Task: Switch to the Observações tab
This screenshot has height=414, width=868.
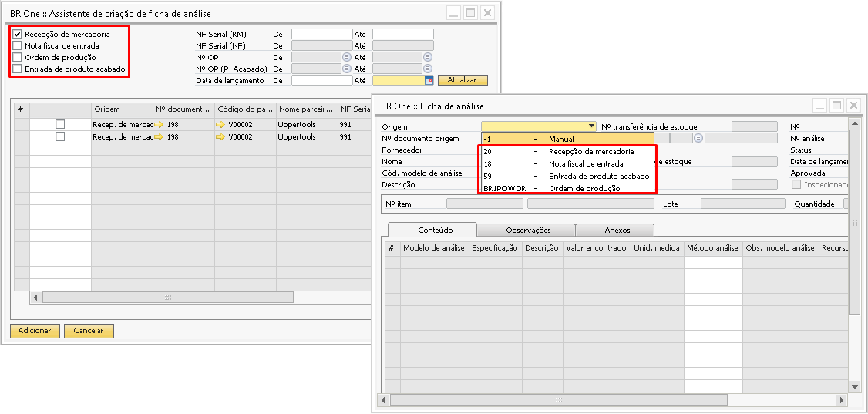Action: pos(527,230)
